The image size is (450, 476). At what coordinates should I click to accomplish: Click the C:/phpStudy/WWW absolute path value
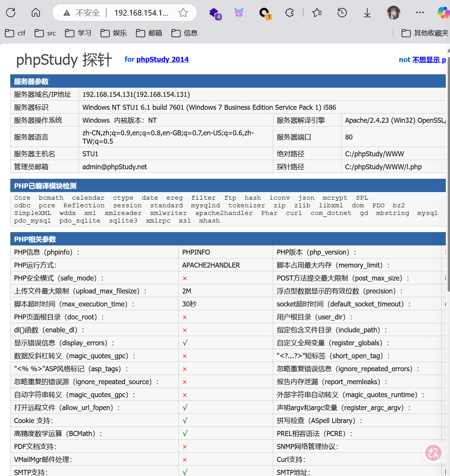pos(375,154)
